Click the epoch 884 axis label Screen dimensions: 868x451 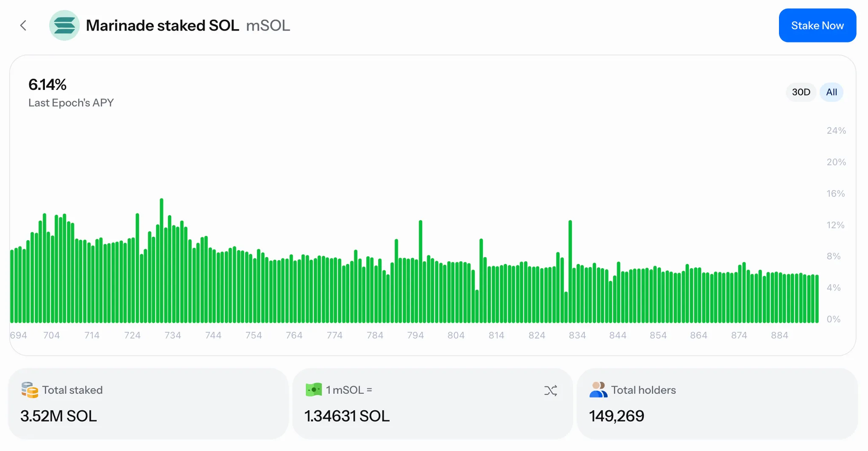click(x=779, y=335)
